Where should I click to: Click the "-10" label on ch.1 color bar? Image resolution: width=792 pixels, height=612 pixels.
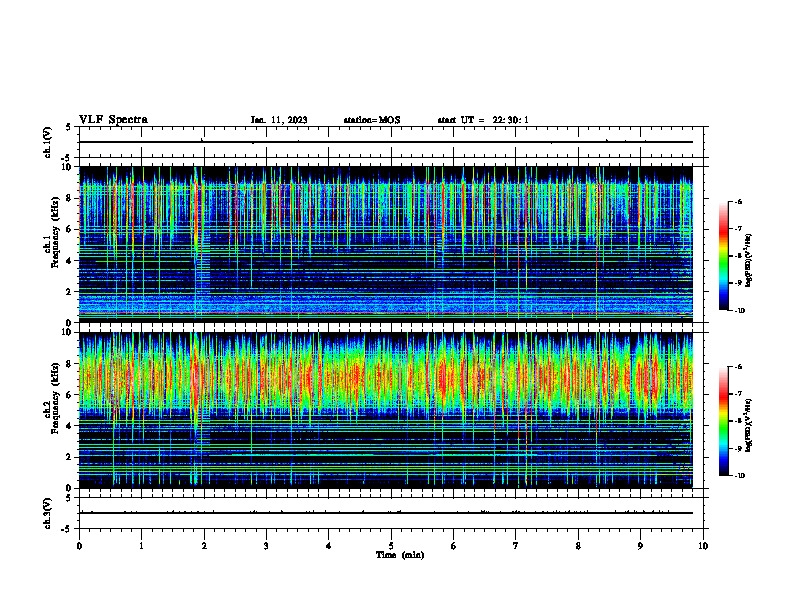pyautogui.click(x=740, y=311)
